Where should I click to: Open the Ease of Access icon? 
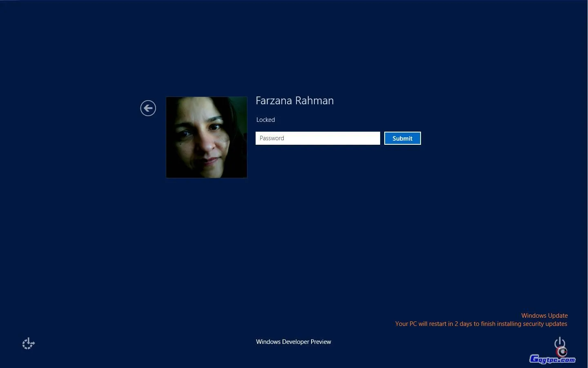[28, 343]
